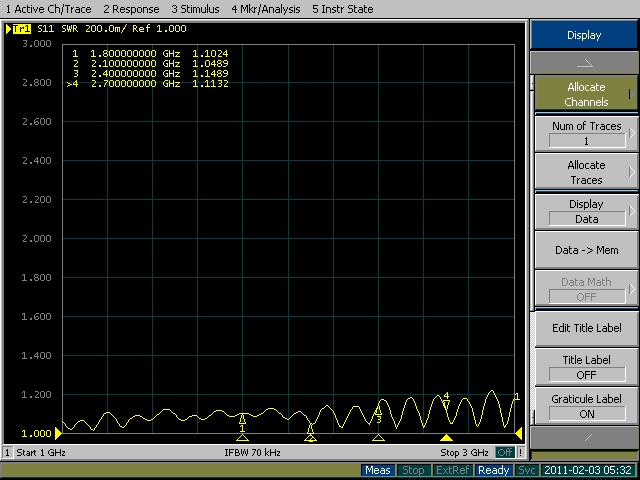
Task: Click active marker 4 row 2.7 GHz
Action: click(147, 84)
